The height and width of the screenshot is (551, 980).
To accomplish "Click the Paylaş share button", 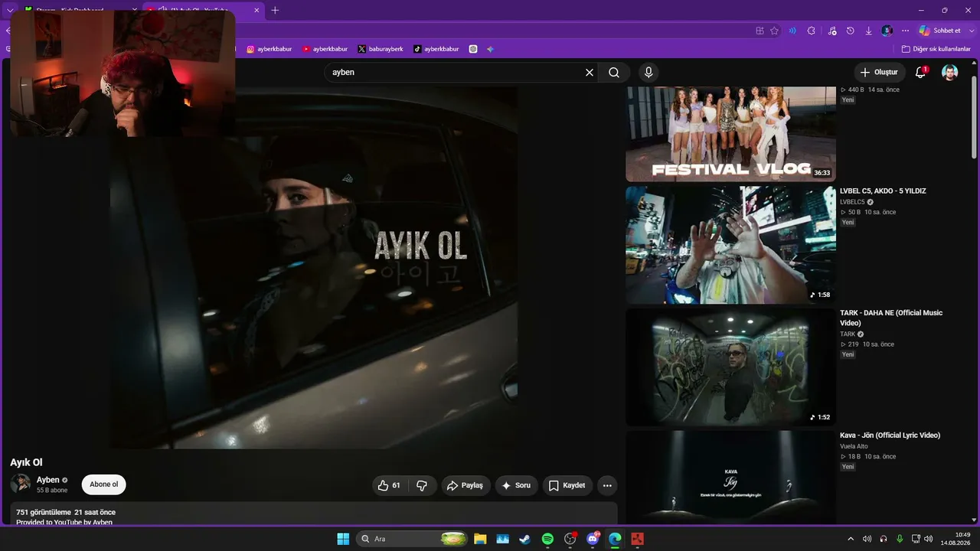I will pyautogui.click(x=465, y=485).
